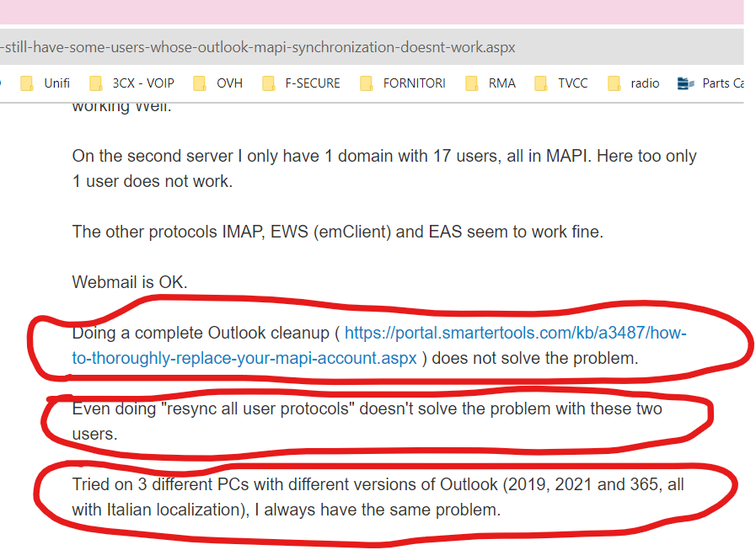Open the F-SECURE bookmark folder

[302, 83]
